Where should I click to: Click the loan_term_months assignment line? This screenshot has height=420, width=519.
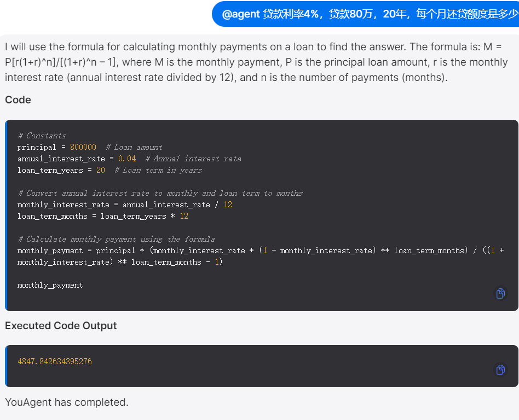click(x=102, y=216)
